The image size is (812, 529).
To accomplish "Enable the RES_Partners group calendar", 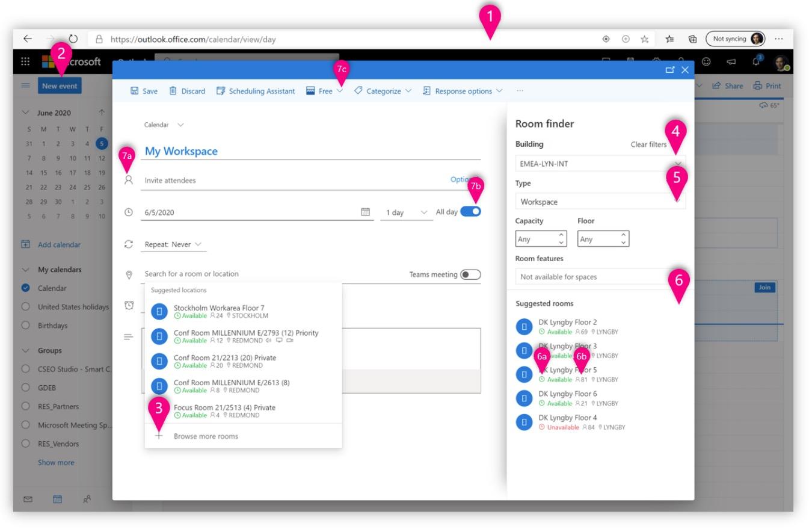I will click(25, 406).
